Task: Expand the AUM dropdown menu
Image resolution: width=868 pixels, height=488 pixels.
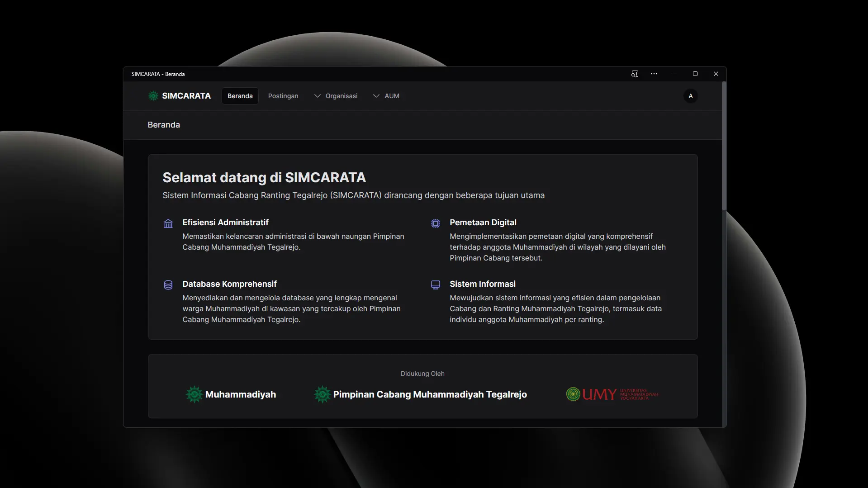Action: [386, 96]
